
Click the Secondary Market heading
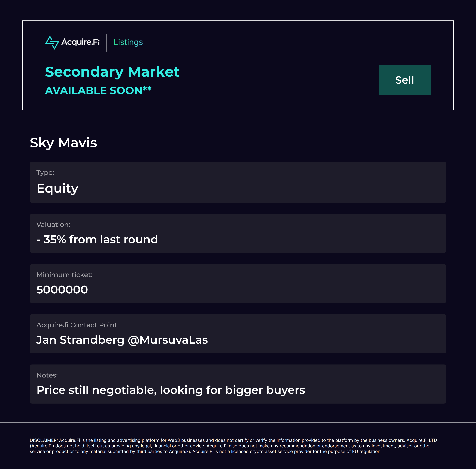[x=112, y=72]
